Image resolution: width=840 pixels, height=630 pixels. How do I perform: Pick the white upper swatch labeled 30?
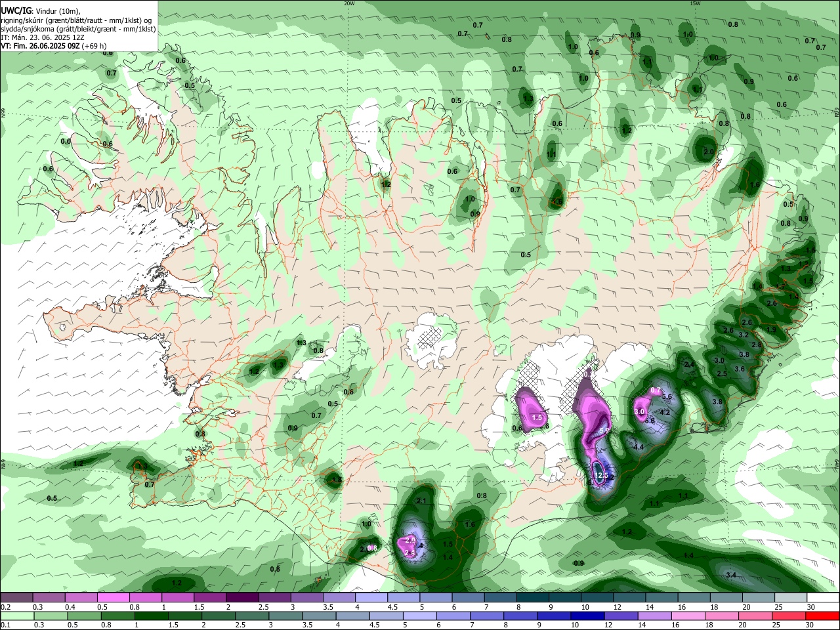[x=823, y=598]
